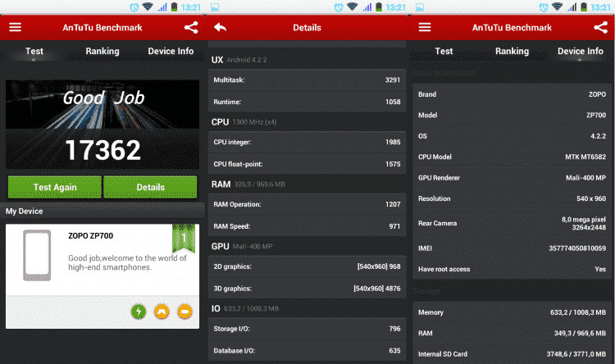
Task: Tap share icon in left AnTuTu screen
Action: (191, 27)
